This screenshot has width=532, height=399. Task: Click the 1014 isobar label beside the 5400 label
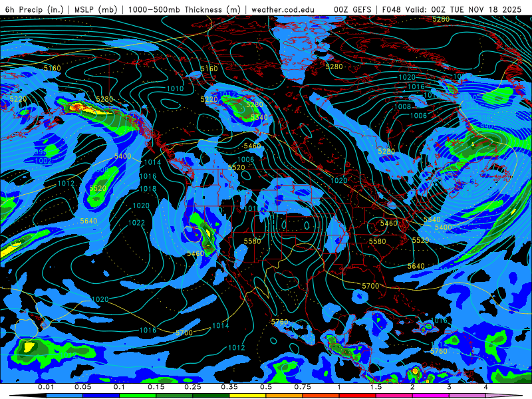point(152,162)
